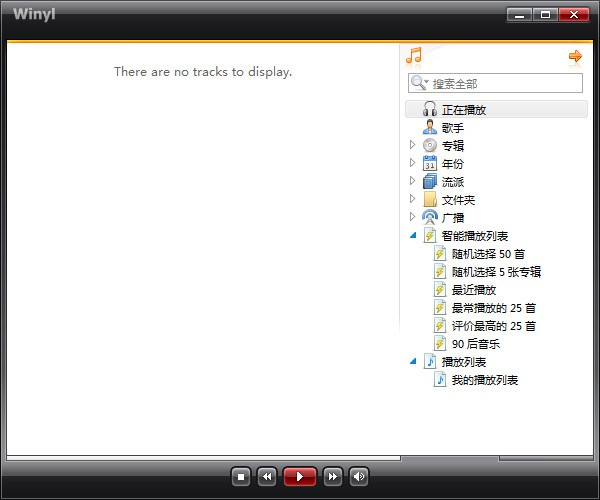
Task: Click the 文件夹 folder icon
Action: tap(430, 199)
